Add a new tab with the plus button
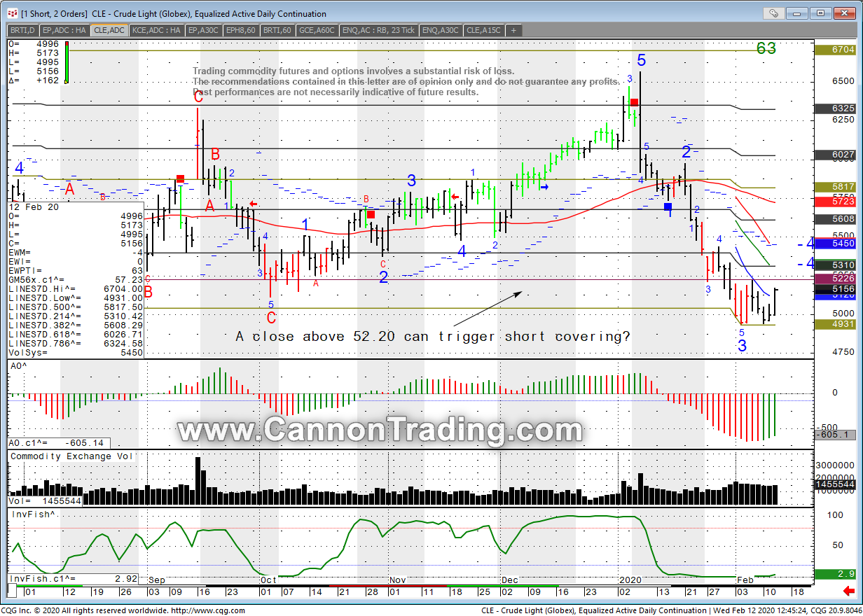 [513, 30]
